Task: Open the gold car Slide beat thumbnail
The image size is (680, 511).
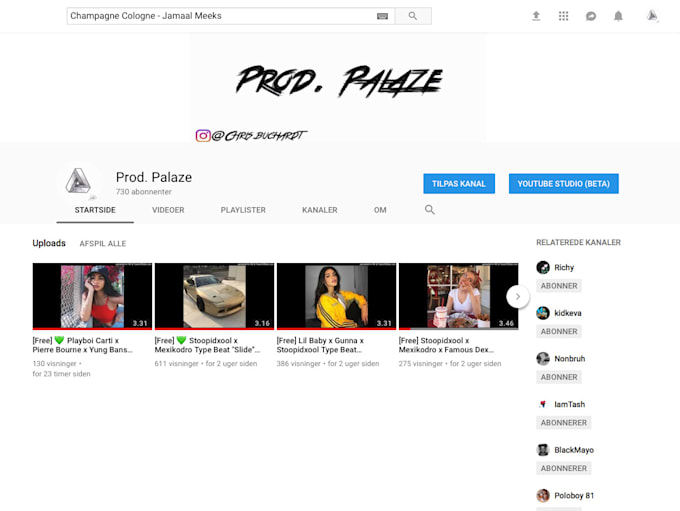Action: click(x=214, y=296)
